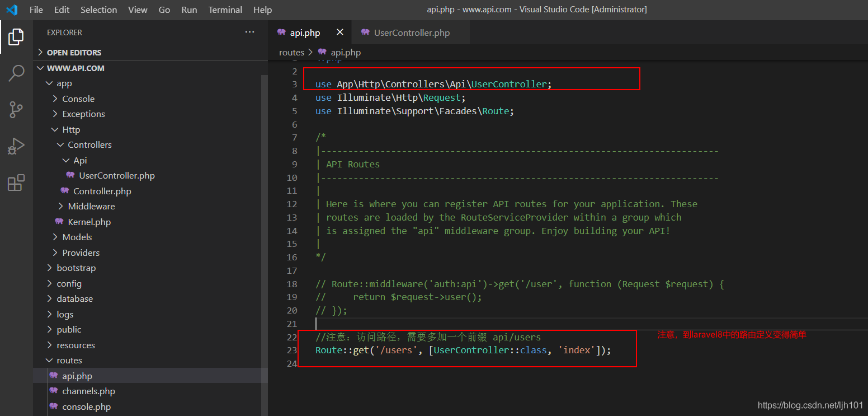Open the Go menu

[x=164, y=10]
